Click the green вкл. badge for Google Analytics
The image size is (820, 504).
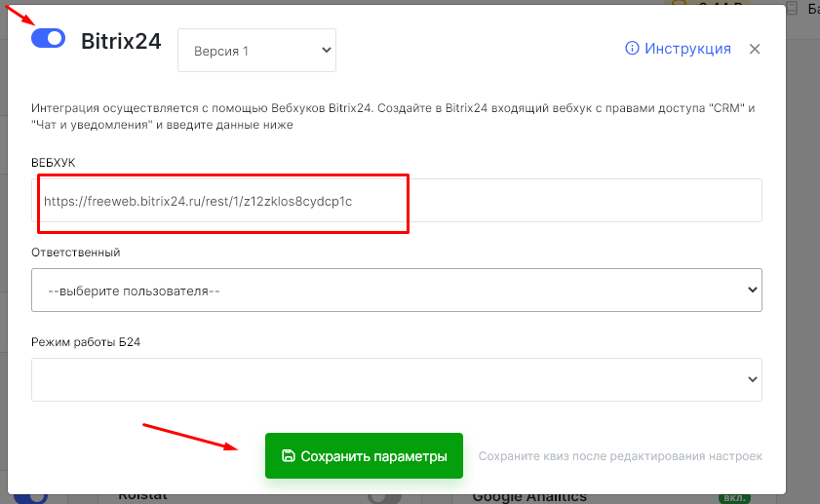click(x=732, y=497)
